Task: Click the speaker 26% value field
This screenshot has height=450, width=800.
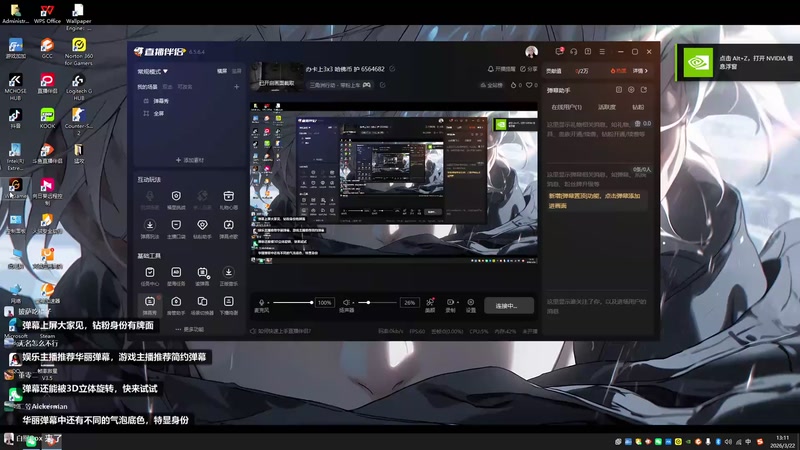Action: (410, 303)
